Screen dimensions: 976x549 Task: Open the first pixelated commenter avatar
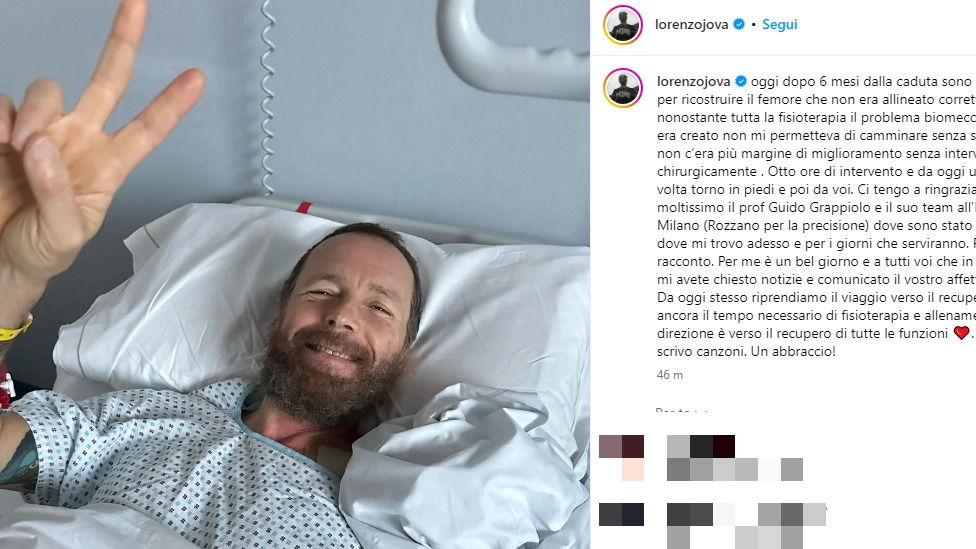(621, 458)
